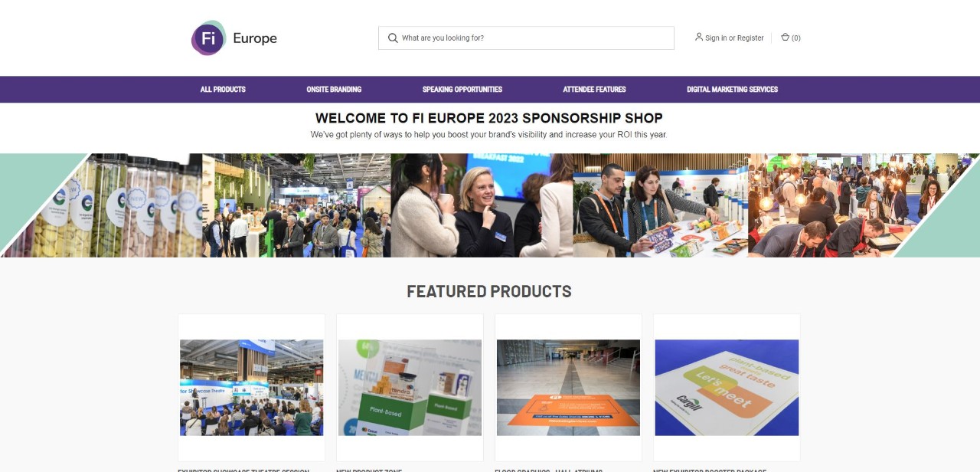The width and height of the screenshot is (980, 472).
Task: Open the New Product Zone product image
Action: point(410,388)
